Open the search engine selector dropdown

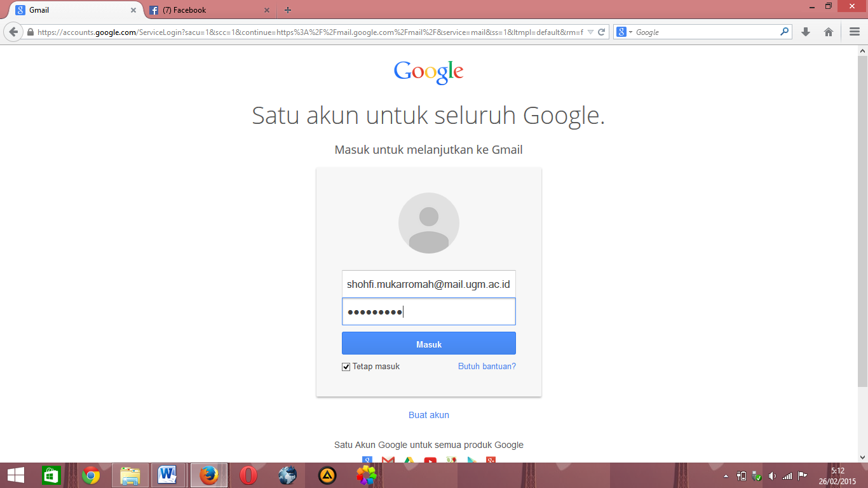tap(625, 32)
